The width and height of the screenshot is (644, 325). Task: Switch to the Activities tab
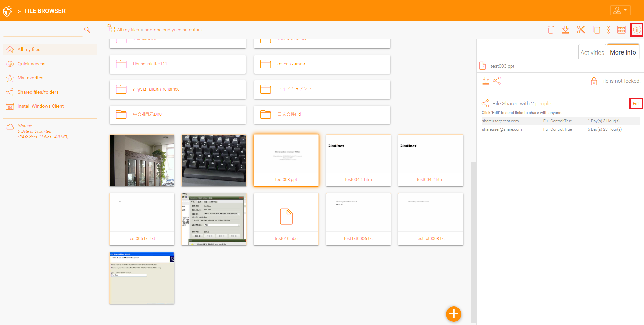[x=592, y=52]
